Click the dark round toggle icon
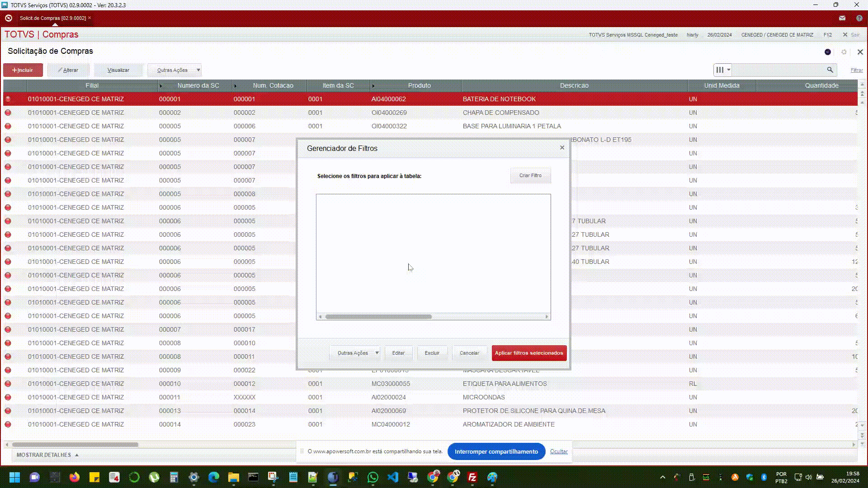Screen dimensions: 868x488 click(827, 52)
